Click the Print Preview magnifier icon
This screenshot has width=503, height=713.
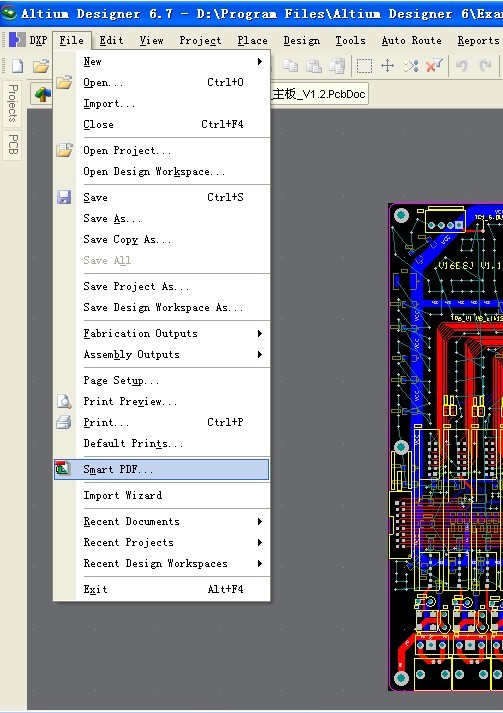pyautogui.click(x=64, y=401)
